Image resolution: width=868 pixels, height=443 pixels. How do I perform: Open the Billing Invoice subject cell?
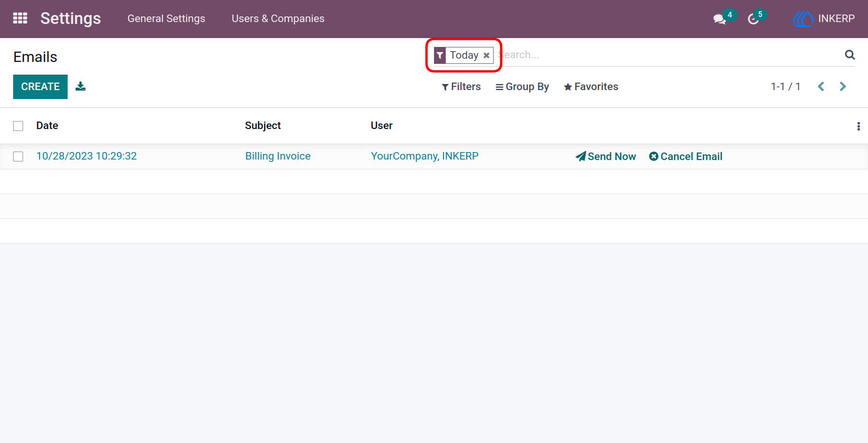(x=278, y=156)
